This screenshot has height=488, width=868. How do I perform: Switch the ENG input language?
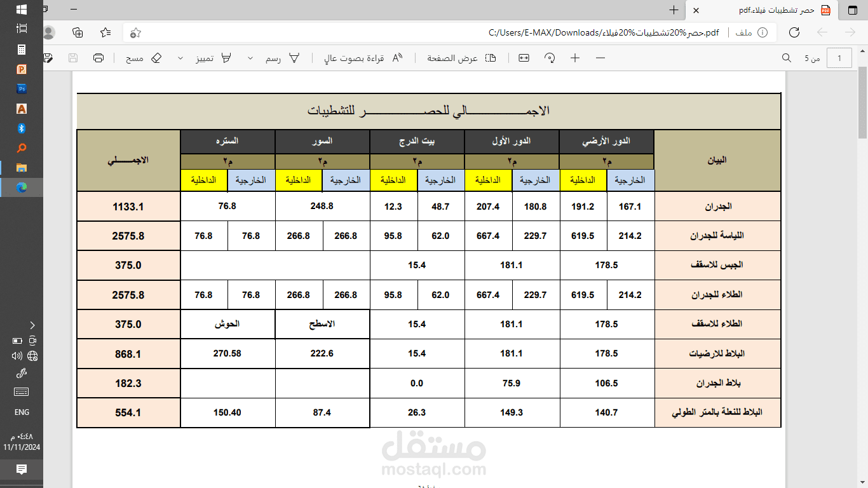click(22, 412)
